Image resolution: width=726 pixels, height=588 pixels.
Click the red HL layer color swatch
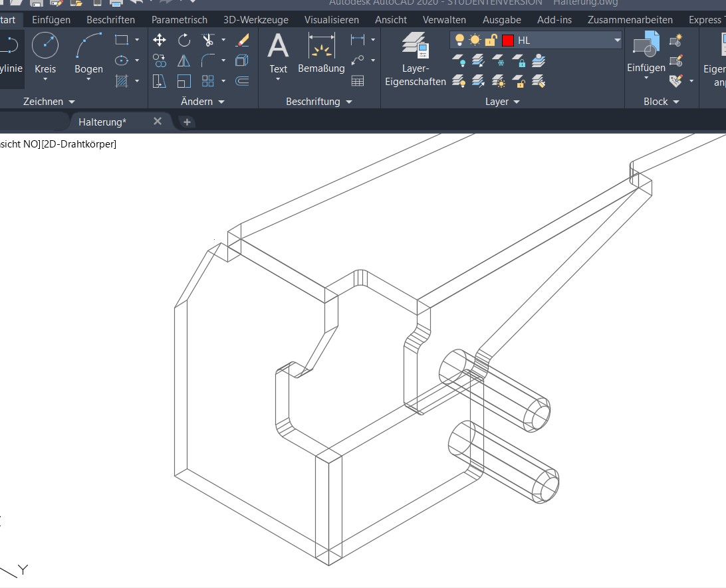pos(508,41)
